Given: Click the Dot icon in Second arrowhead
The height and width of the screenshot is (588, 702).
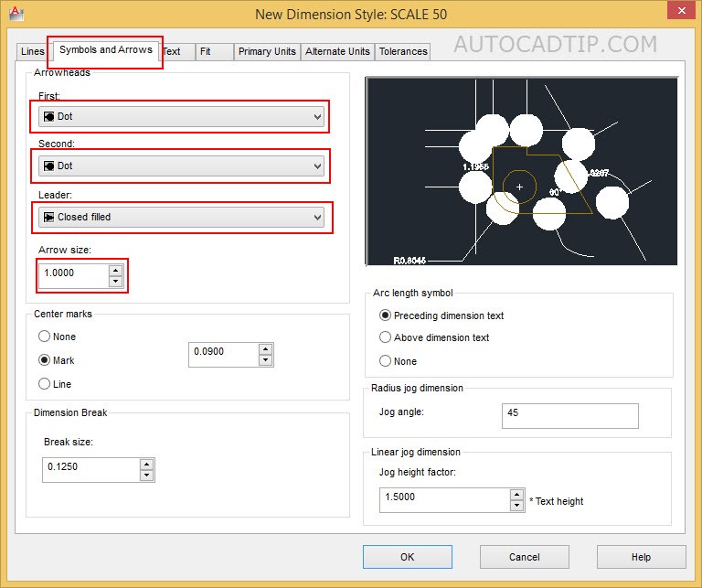Looking at the screenshot, I should (48, 166).
